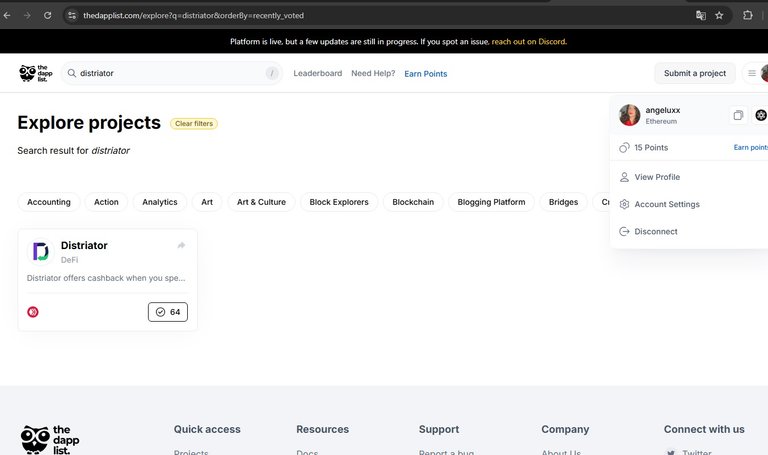Click the Submit a project button
This screenshot has height=455, width=768.
pyautogui.click(x=695, y=73)
